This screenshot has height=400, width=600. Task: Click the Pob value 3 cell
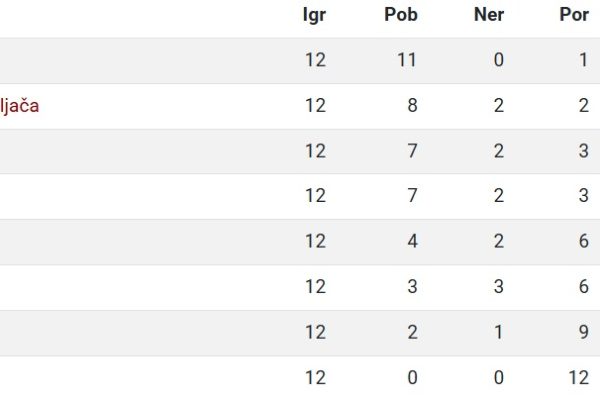point(412,287)
